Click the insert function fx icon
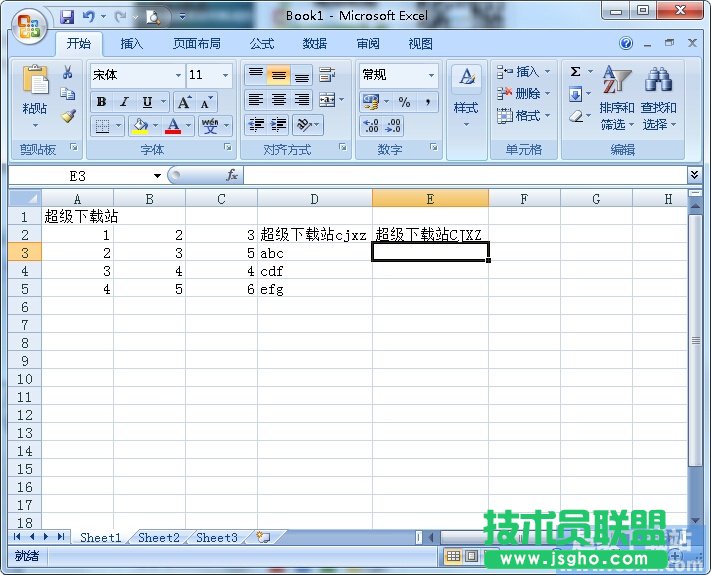Screen dimensions: 711x575 pos(231,175)
